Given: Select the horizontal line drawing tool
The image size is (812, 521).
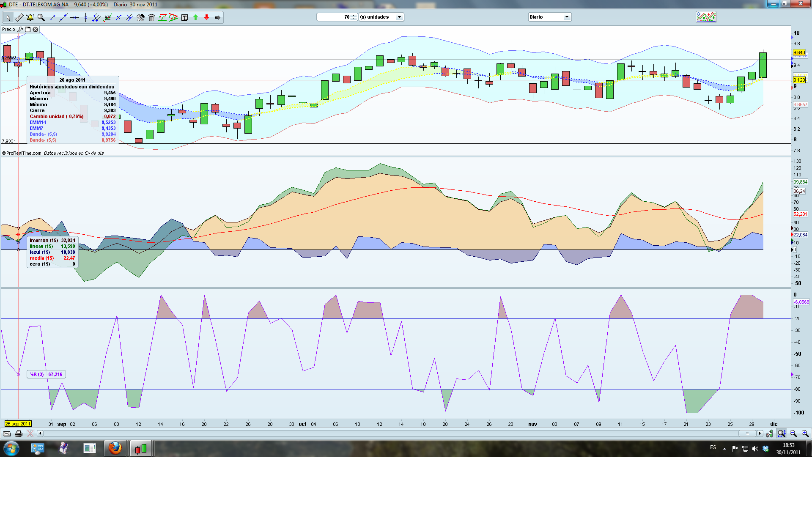Looking at the screenshot, I should (74, 17).
